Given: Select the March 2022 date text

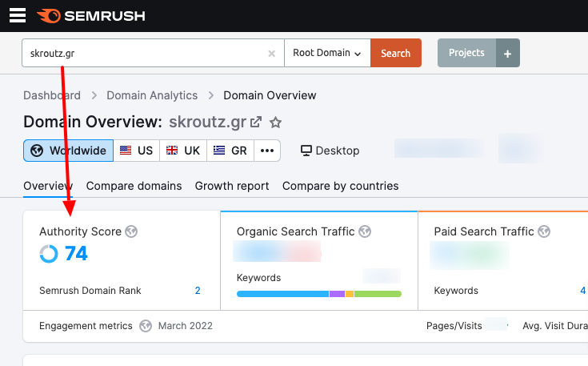Looking at the screenshot, I should [186, 326].
